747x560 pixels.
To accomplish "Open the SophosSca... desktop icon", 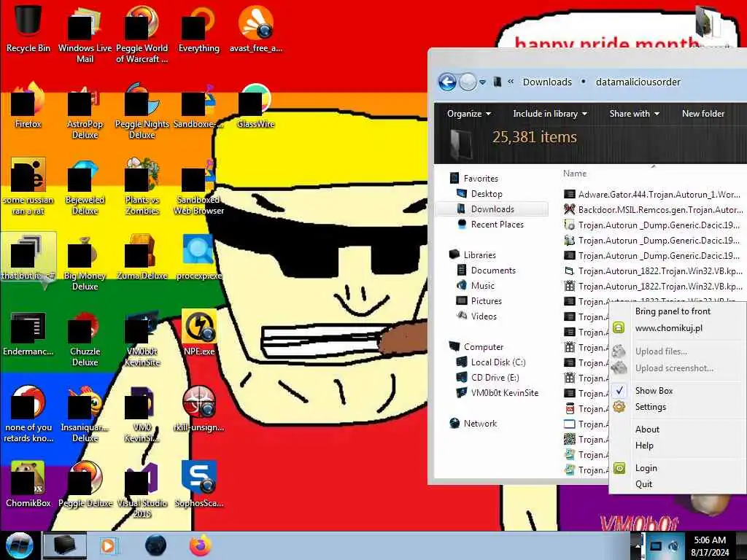I will (199, 484).
